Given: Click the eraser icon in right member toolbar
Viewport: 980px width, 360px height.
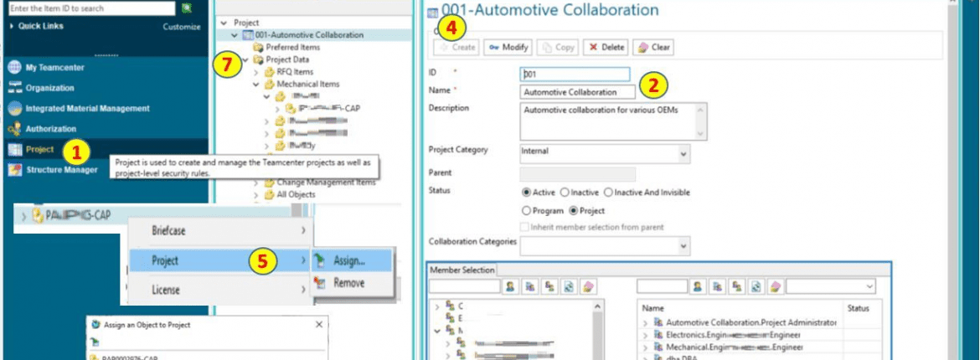Looking at the screenshot, I should (x=776, y=287).
